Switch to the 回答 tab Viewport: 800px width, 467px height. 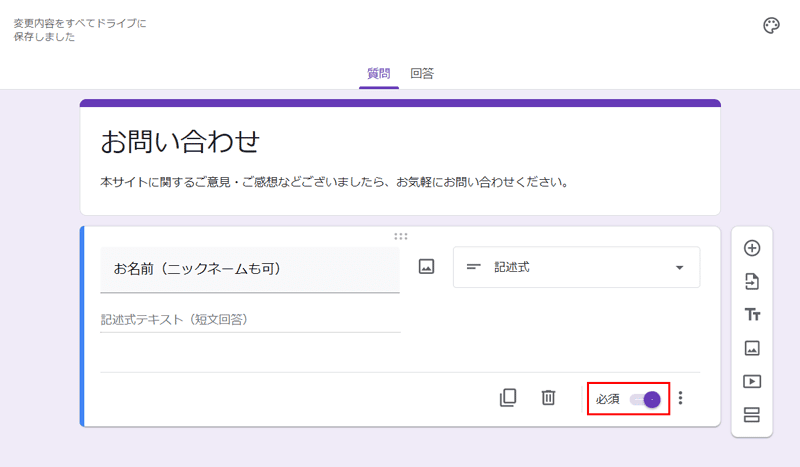point(422,74)
